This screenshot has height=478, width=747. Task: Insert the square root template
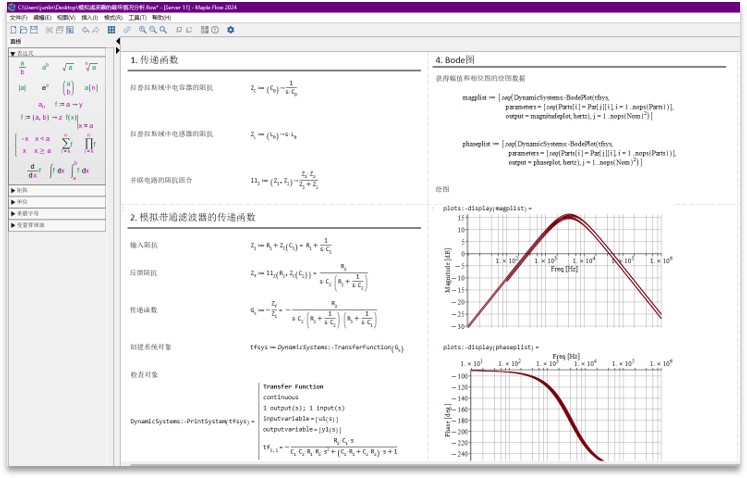click(x=68, y=67)
